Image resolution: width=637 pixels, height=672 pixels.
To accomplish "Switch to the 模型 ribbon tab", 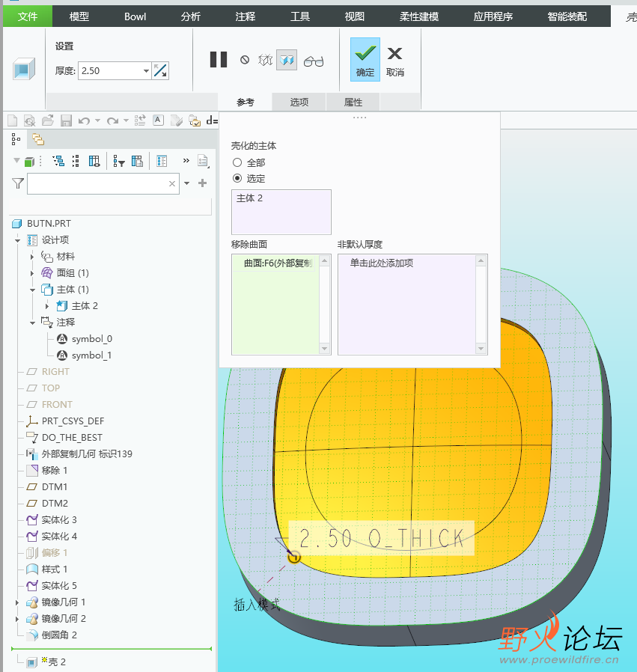I will (79, 16).
